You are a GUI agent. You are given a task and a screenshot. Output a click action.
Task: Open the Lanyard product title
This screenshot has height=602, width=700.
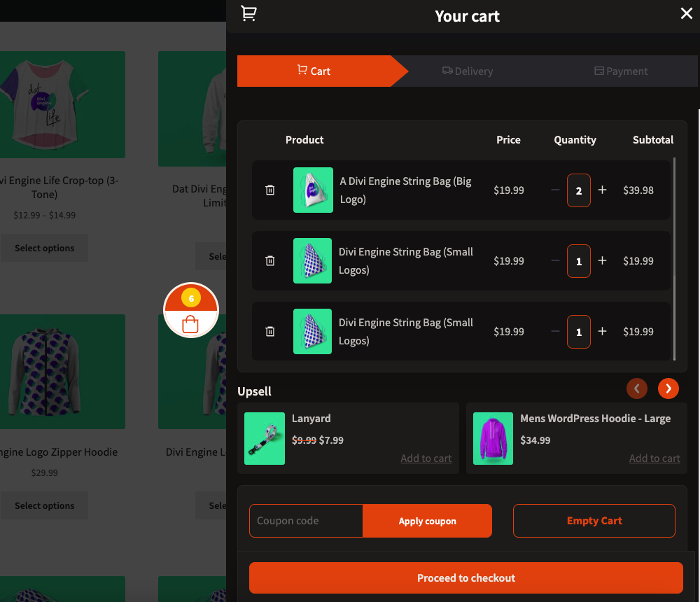(x=311, y=419)
